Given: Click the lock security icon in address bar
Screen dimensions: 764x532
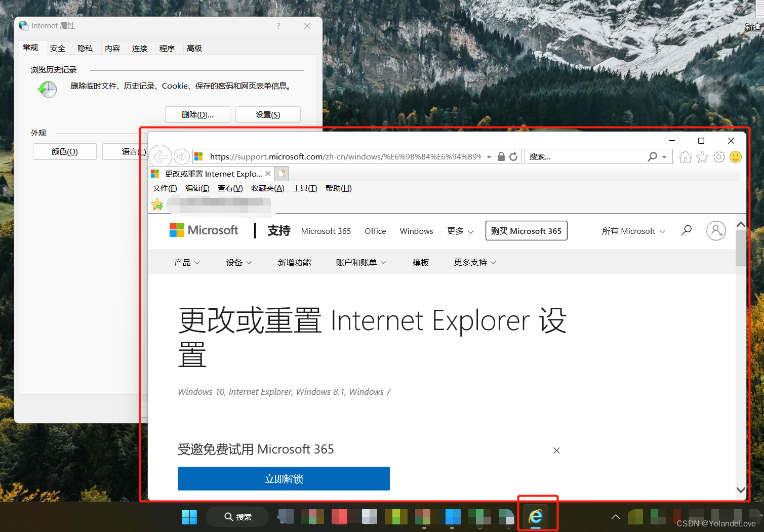Looking at the screenshot, I should point(501,156).
